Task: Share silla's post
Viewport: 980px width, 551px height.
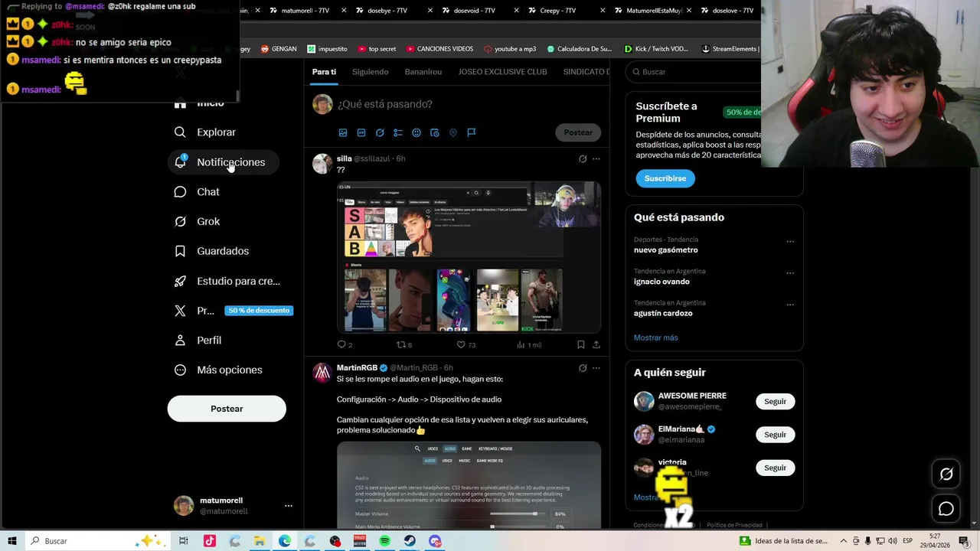Action: (596, 345)
